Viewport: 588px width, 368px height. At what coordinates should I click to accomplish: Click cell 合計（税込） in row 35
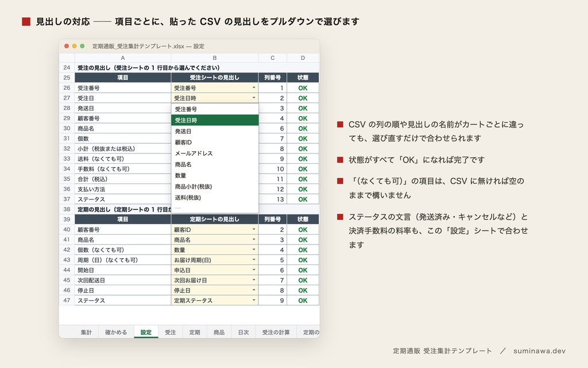pos(123,179)
